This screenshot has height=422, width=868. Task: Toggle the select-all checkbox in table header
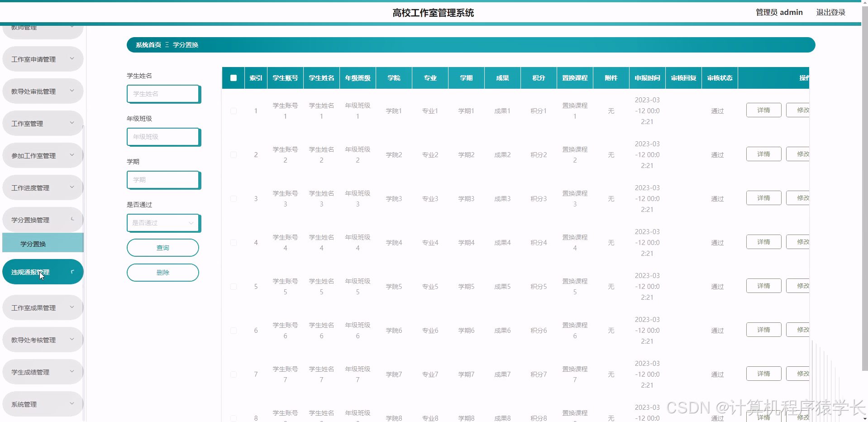point(233,78)
